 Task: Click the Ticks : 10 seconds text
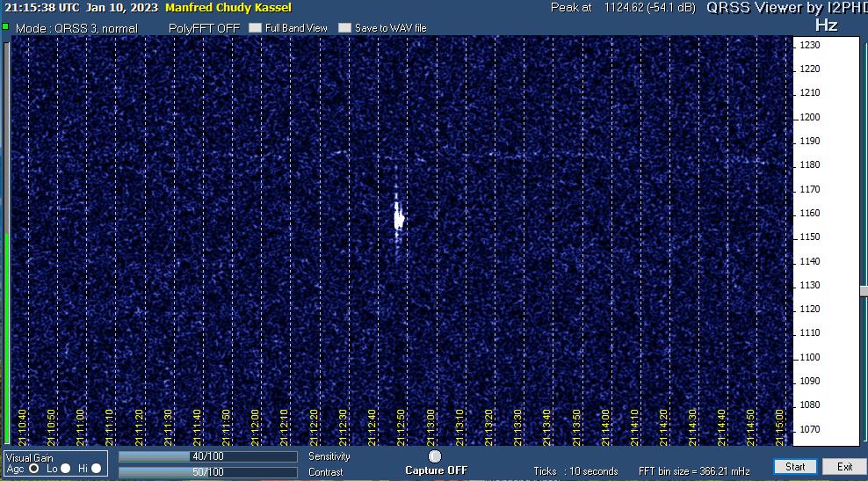tap(575, 471)
